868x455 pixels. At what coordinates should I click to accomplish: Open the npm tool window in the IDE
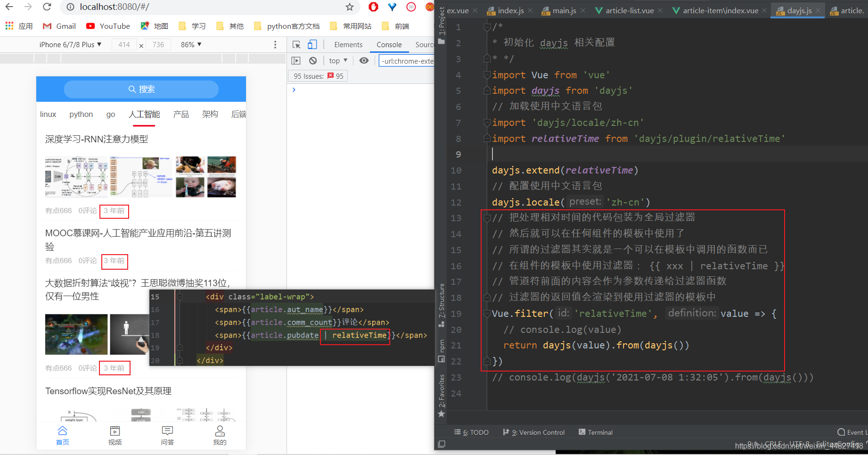(x=442, y=351)
